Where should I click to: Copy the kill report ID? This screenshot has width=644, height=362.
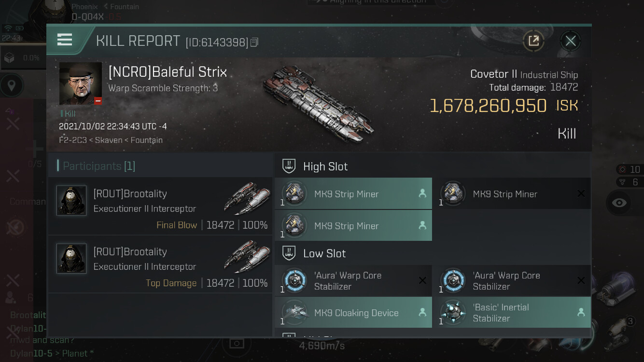coord(254,42)
